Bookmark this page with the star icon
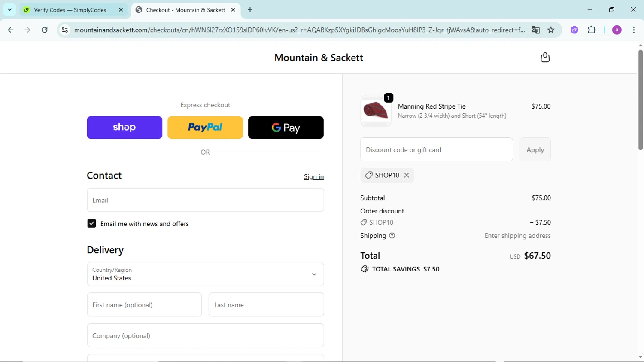Screen dimensions: 644x362 coord(551,30)
